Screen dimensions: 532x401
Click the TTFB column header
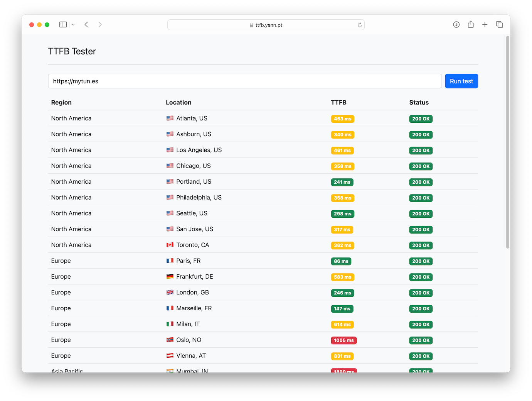tap(338, 103)
